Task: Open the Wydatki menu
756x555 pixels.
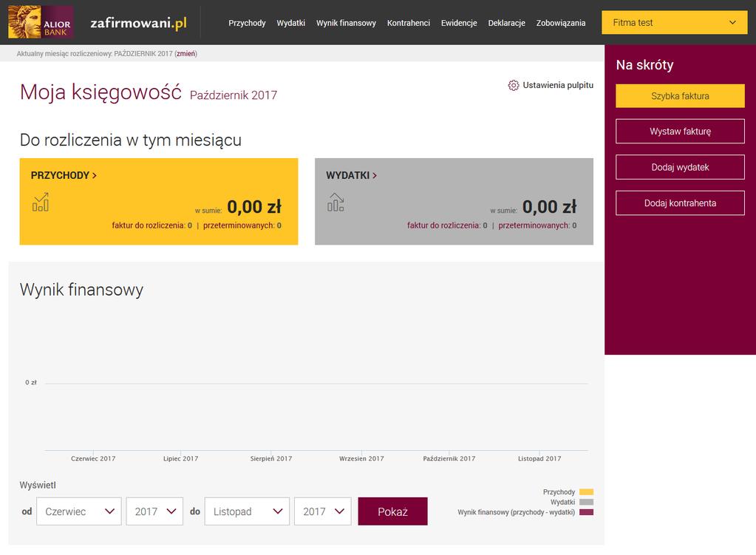Action: pos(290,23)
